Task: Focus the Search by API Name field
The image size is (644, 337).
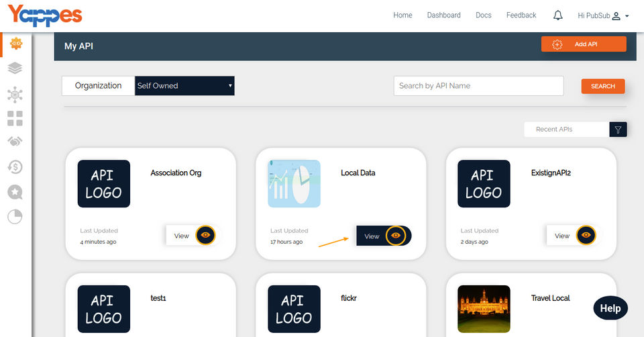Action: point(478,86)
